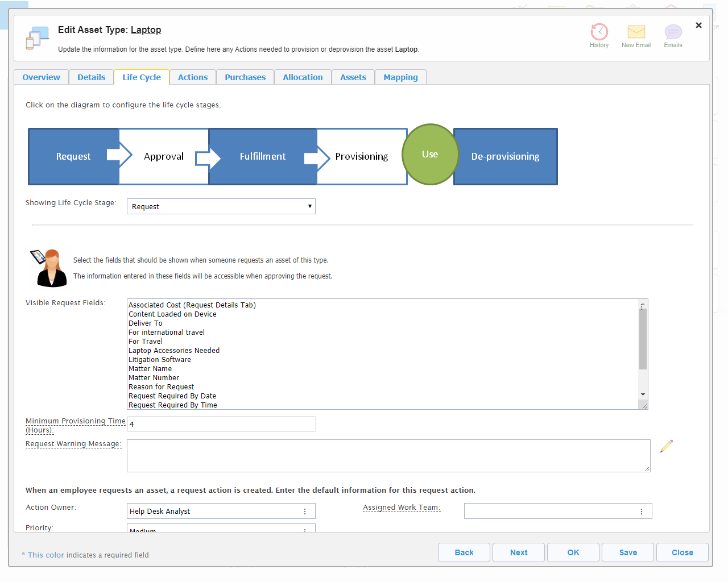This screenshot has width=728, height=582.
Task: Open the Details tab
Action: tap(91, 77)
